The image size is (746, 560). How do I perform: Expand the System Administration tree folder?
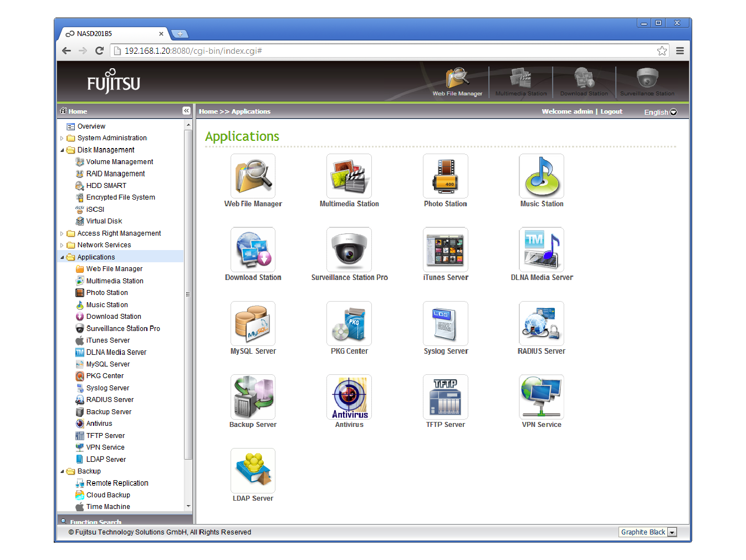coord(62,138)
